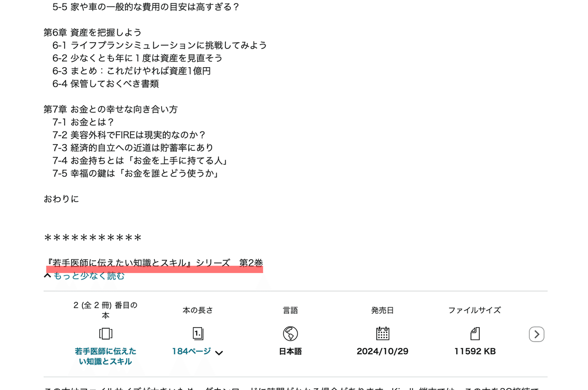Select text 7-2 美容外科でFIREは現実的なのか?
Image resolution: width=588 pixels, height=390 pixels.
point(129,135)
